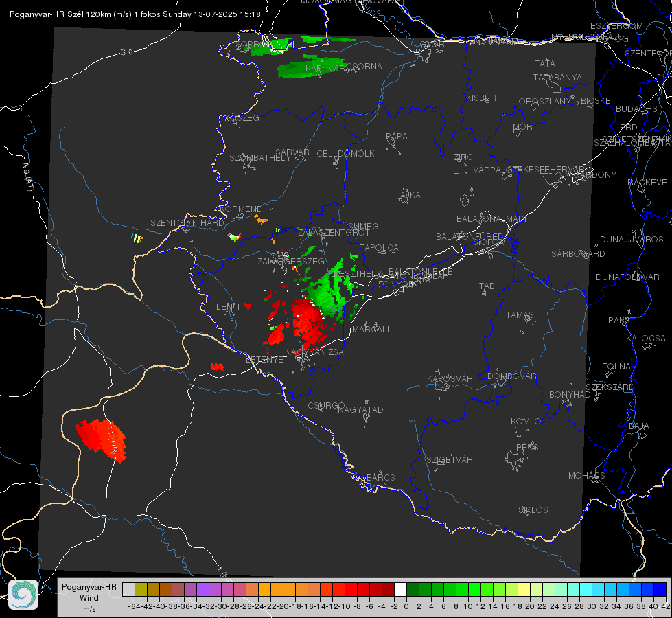Select the DUNAUJVAROS label
The image size is (672, 618).
(632, 240)
